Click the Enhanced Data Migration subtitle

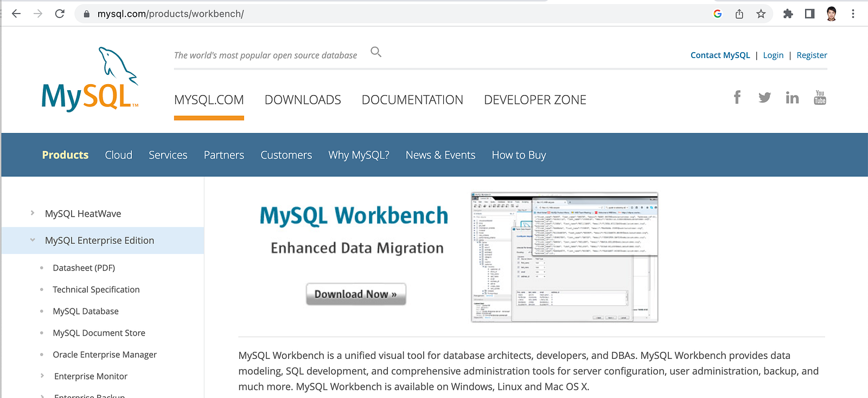357,248
